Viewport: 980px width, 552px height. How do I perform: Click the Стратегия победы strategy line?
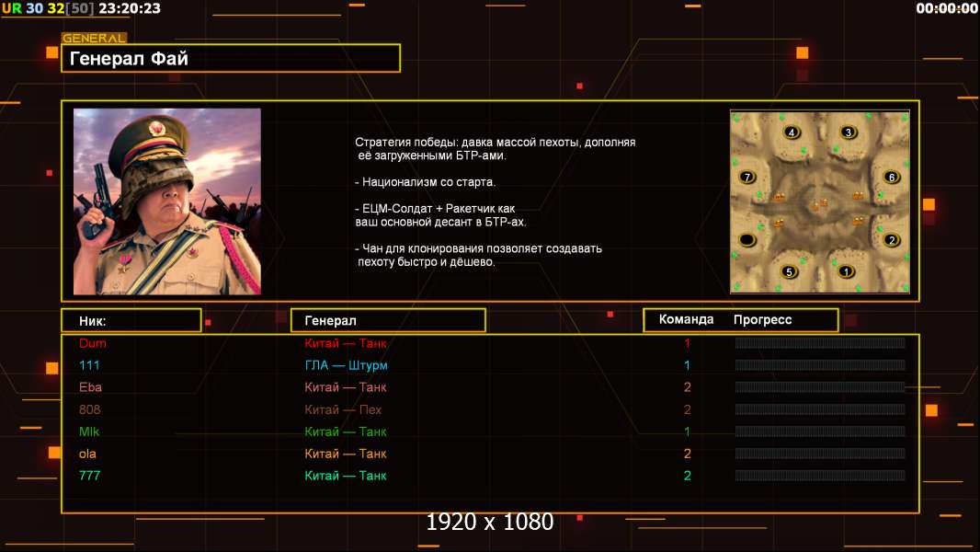[495, 149]
